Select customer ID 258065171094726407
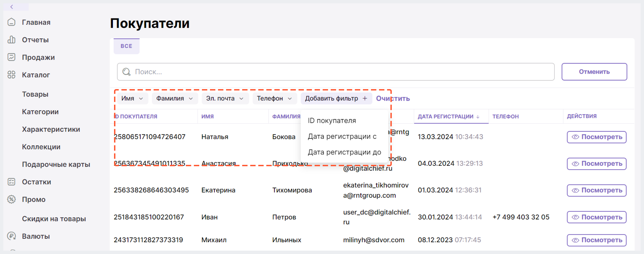 (150, 137)
